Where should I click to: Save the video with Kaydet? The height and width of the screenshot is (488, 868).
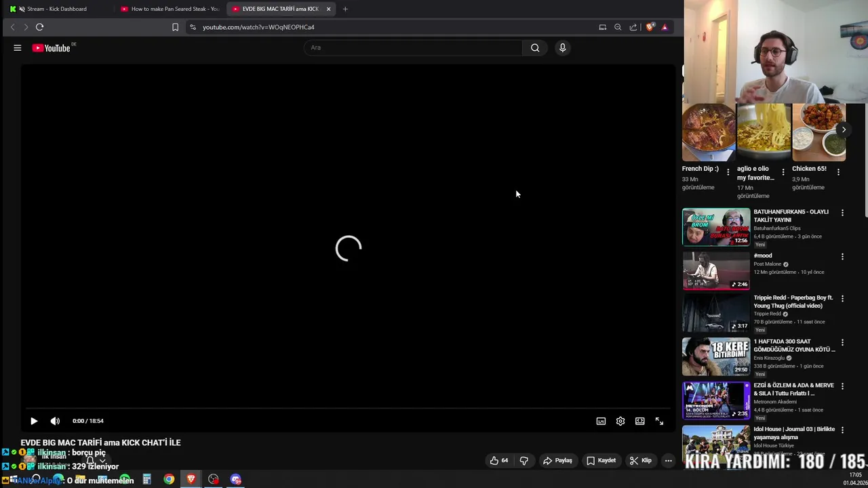pyautogui.click(x=601, y=460)
